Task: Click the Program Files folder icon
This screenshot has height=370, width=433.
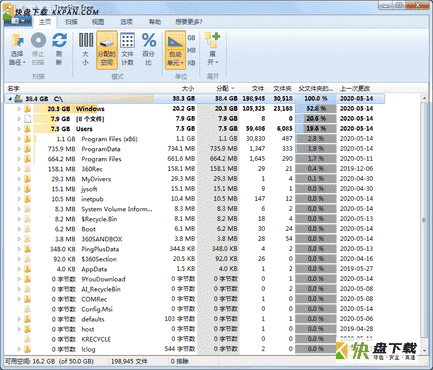Action: [x=27, y=159]
